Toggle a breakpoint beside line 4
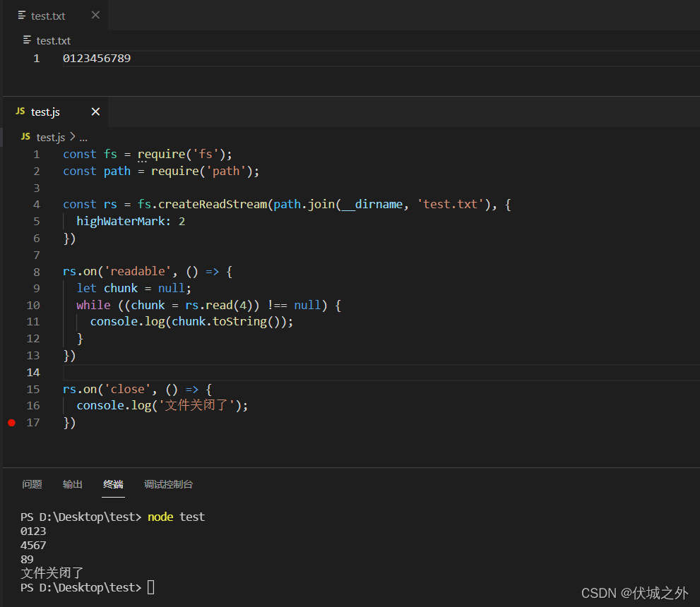Image resolution: width=700 pixels, height=607 pixels. [x=10, y=204]
